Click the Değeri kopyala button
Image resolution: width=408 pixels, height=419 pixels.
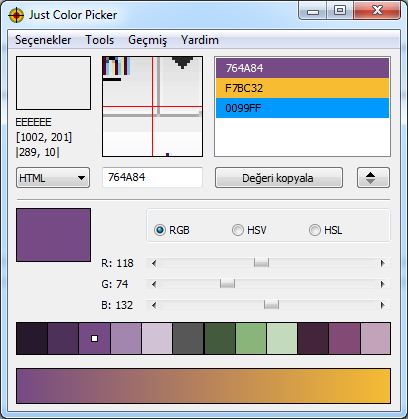279,178
